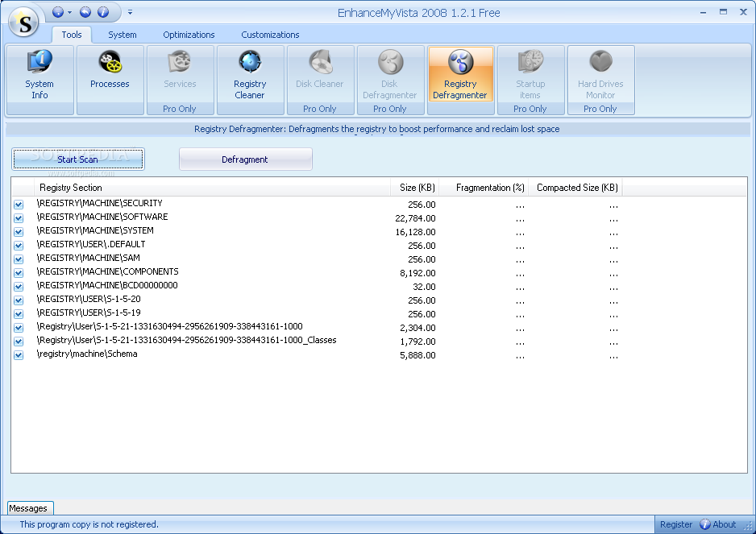Click the star S application logo button
The image size is (756, 534).
23,22
